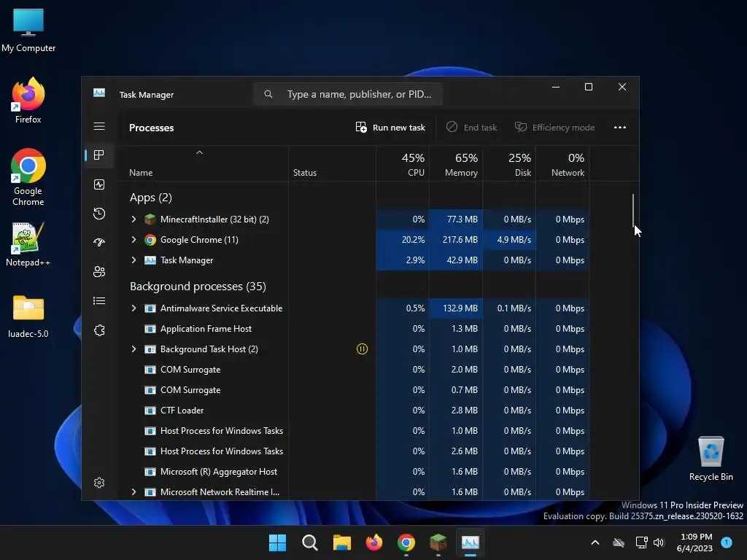This screenshot has width=747, height=560.
Task: Open Google Chrome desktop shortcut
Action: click(x=28, y=177)
